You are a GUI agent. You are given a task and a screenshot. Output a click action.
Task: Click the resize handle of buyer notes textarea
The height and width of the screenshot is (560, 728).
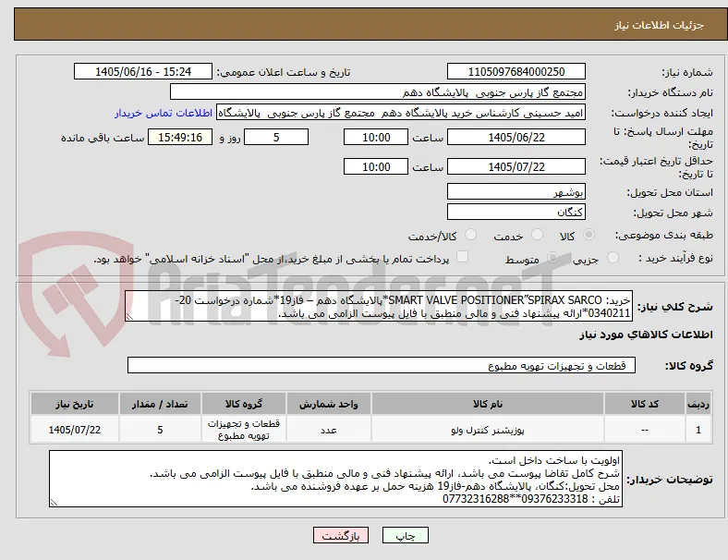[x=54, y=503]
